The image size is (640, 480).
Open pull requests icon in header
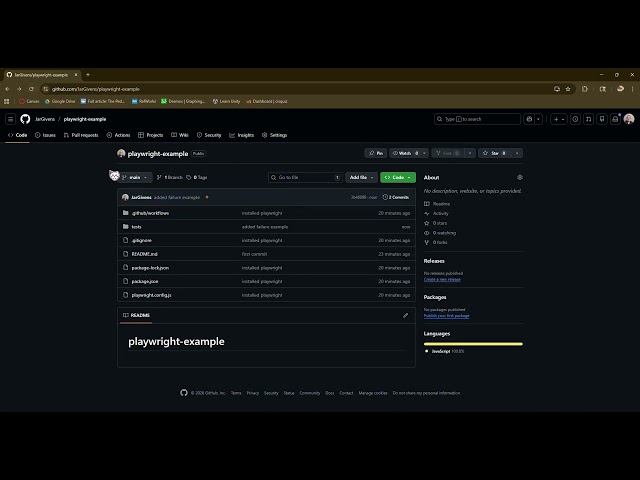pos(589,119)
